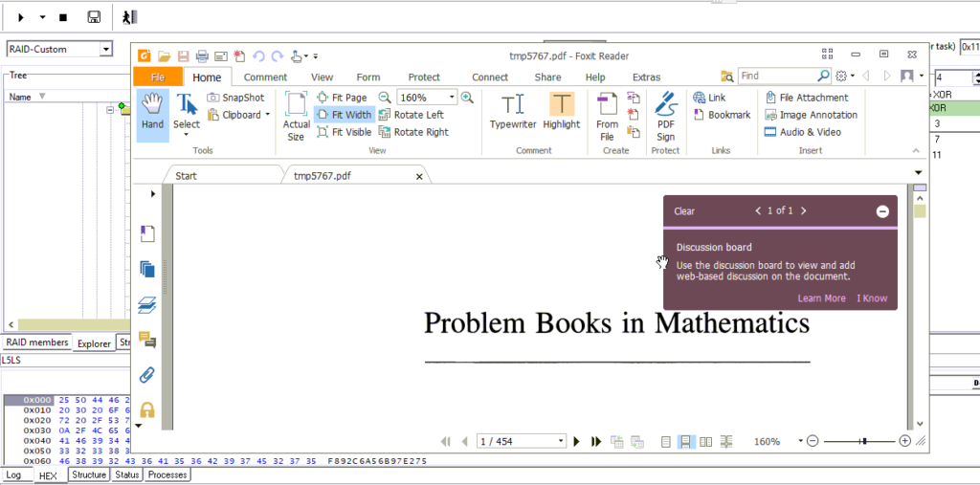This screenshot has width=980, height=485.
Task: Click the status bar zoom out minus
Action: 813,441
